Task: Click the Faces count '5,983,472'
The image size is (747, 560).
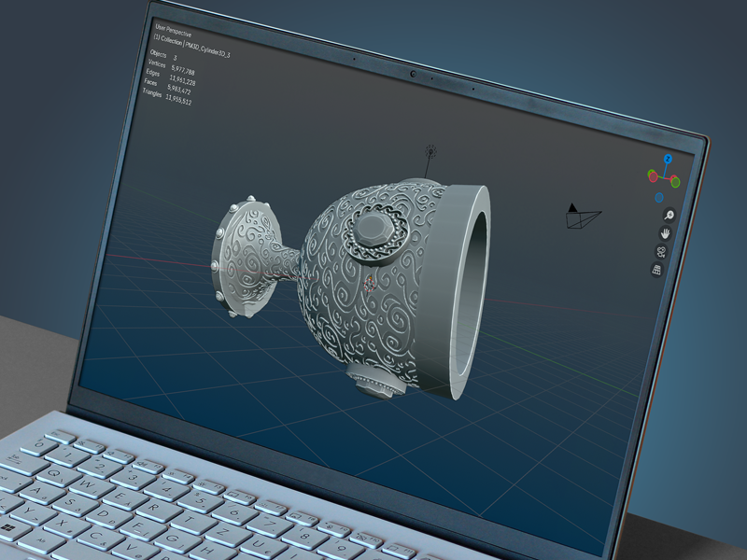Action: coord(179,90)
